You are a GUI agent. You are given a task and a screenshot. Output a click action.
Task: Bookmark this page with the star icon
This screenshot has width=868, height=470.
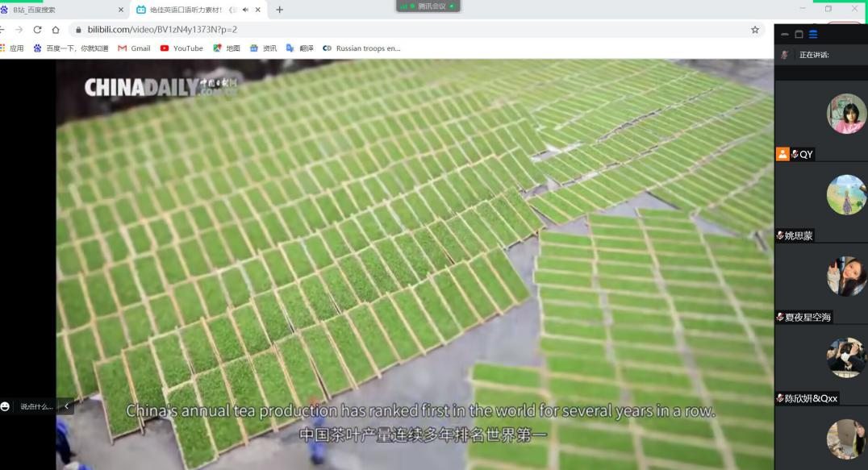point(754,30)
